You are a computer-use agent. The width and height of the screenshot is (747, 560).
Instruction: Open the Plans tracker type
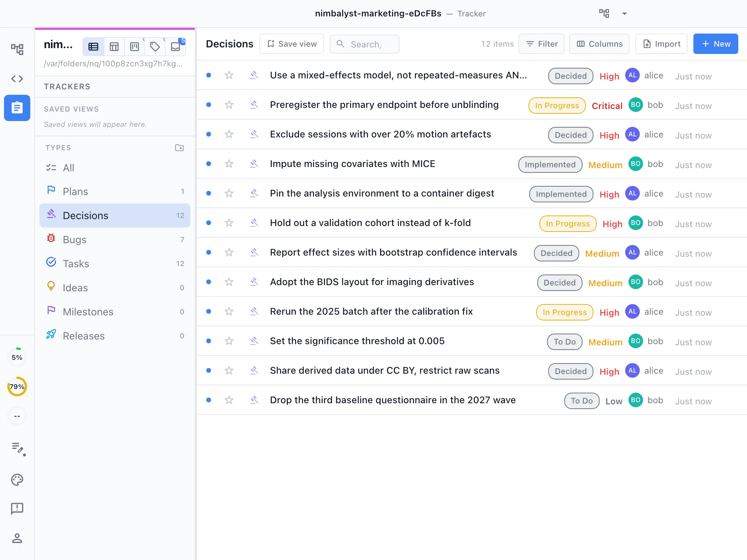pyautogui.click(x=115, y=191)
